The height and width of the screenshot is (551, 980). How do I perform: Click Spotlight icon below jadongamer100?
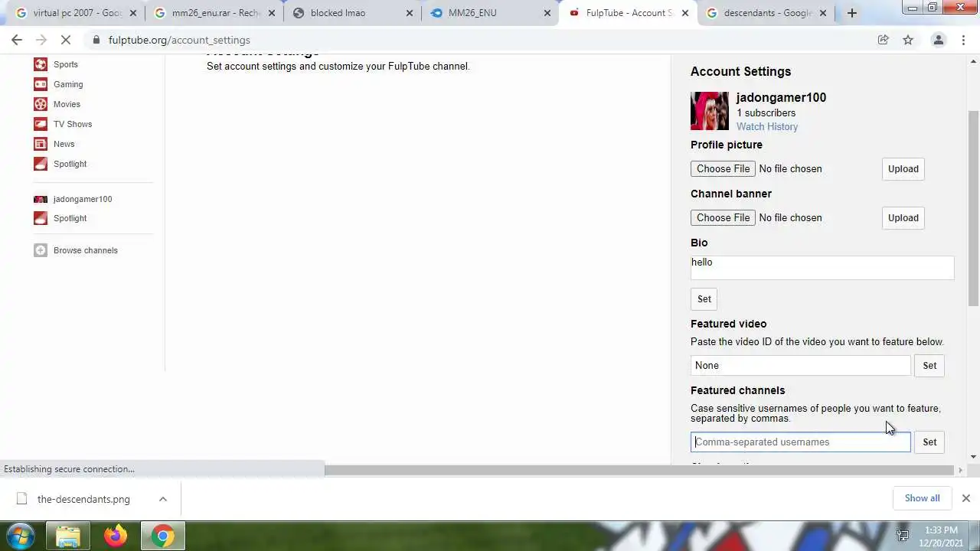[41, 218]
